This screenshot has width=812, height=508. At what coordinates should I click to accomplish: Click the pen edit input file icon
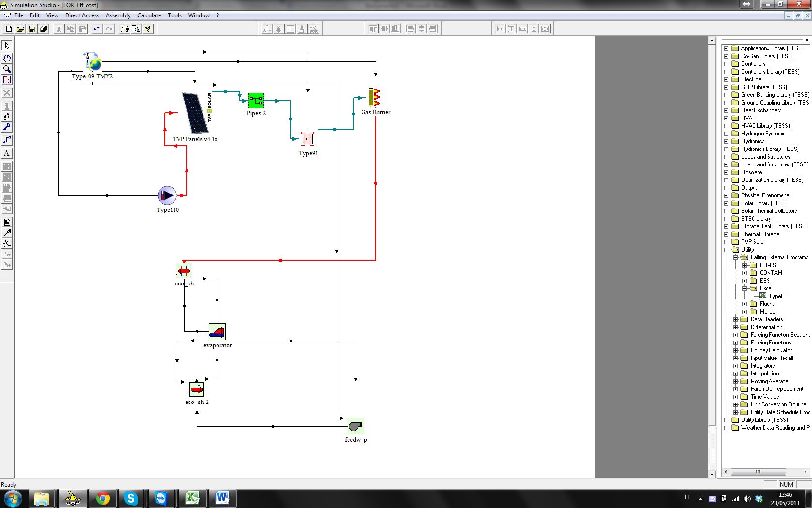(x=7, y=233)
